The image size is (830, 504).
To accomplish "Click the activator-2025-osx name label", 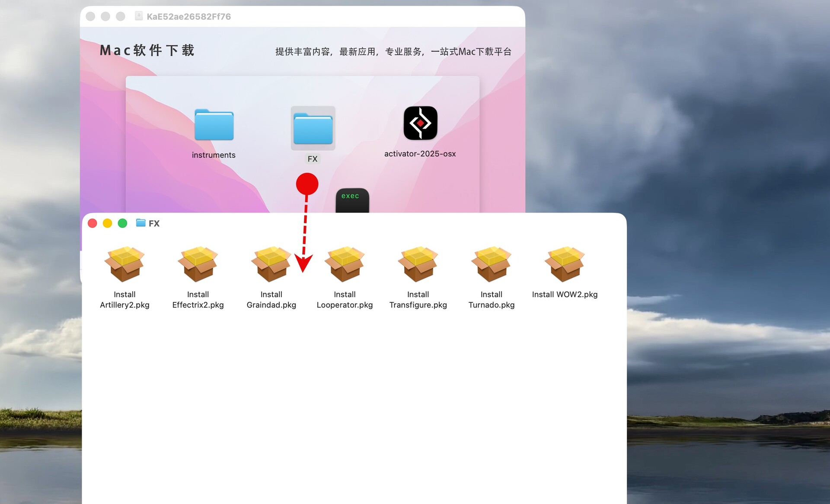I will click(x=420, y=154).
